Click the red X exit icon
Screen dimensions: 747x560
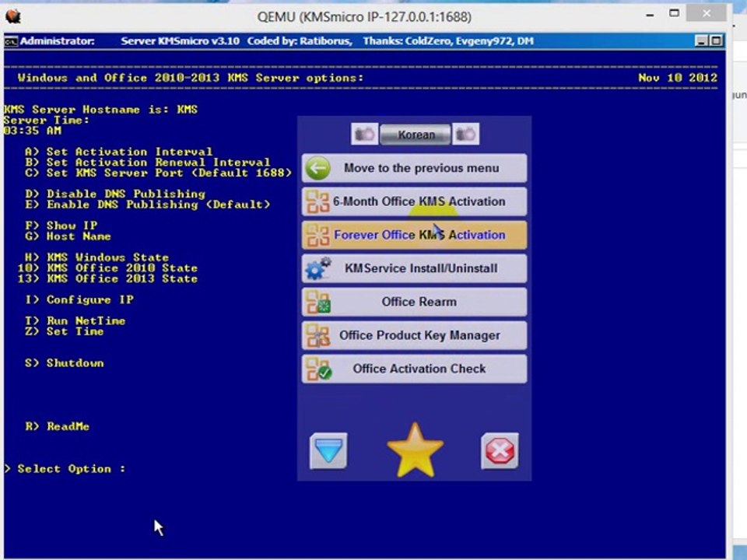(x=500, y=450)
